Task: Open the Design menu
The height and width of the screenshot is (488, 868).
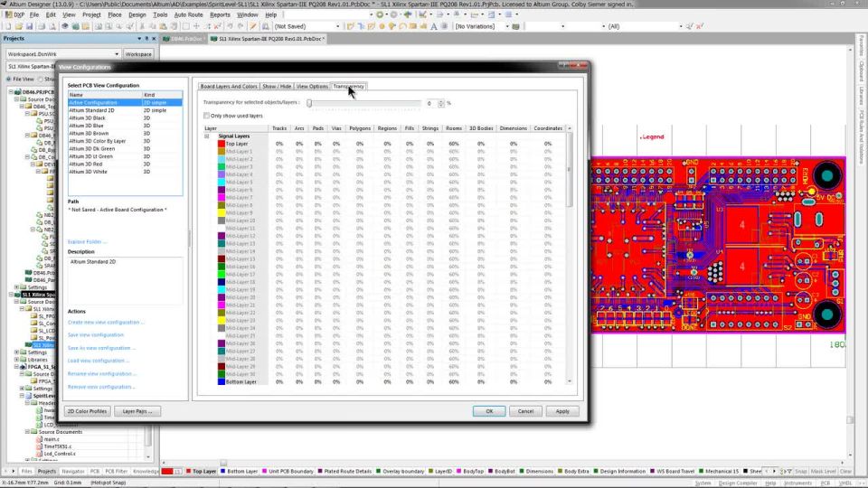Action: pyautogui.click(x=137, y=14)
